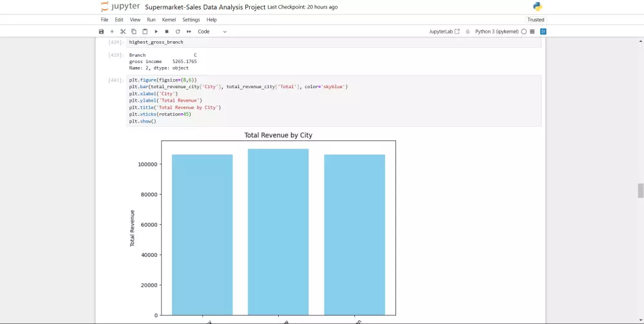Image resolution: width=644 pixels, height=324 pixels.
Task: Select the highest_gross_branch code cell
Action: tap(334, 43)
